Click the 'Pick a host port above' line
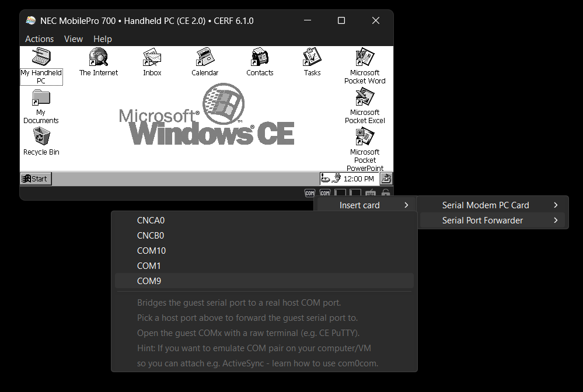This screenshot has height=392, width=583. pyautogui.click(x=247, y=318)
